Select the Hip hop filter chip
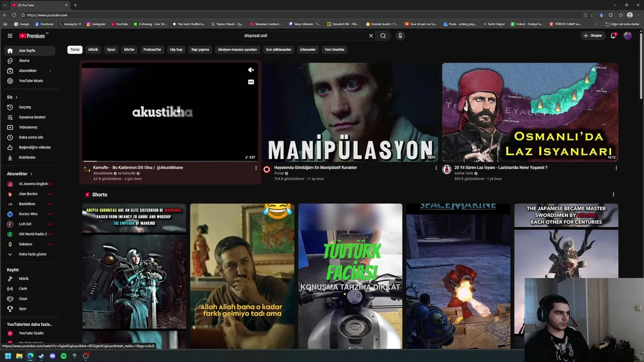644x362 pixels. [x=176, y=50]
